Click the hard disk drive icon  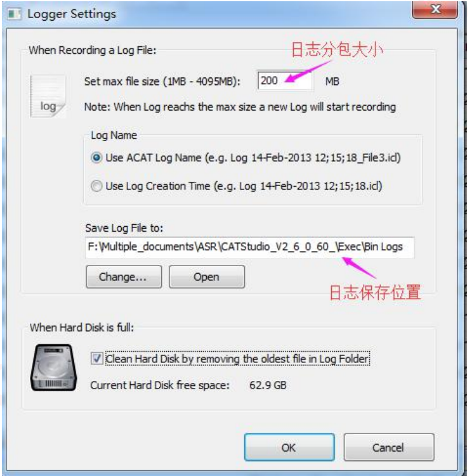tap(54, 368)
